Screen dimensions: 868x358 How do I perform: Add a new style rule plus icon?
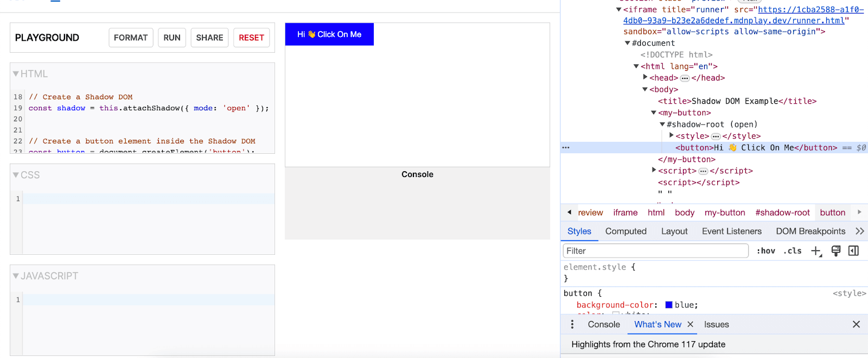816,251
